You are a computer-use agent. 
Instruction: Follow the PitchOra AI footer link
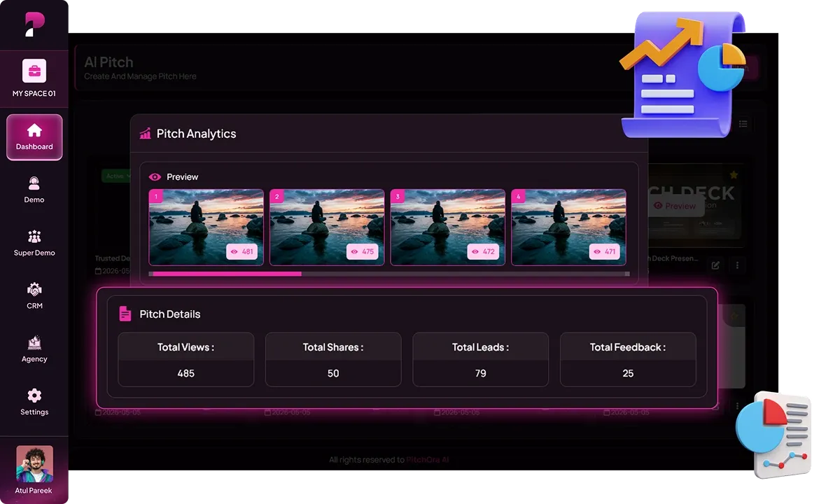coord(427,460)
